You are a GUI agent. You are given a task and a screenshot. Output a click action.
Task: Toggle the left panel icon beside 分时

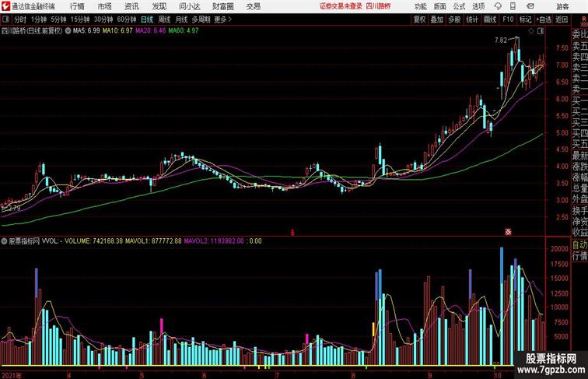pyautogui.click(x=5, y=19)
